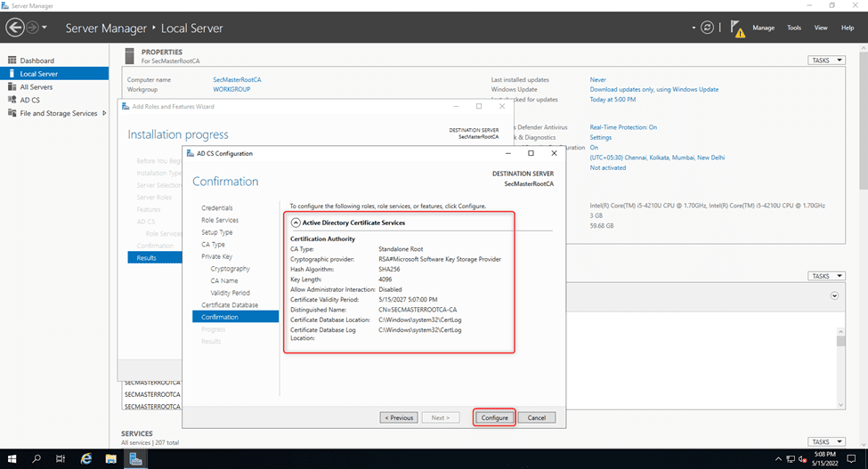
Task: Open Task View on the taskbar
Action: [61, 459]
